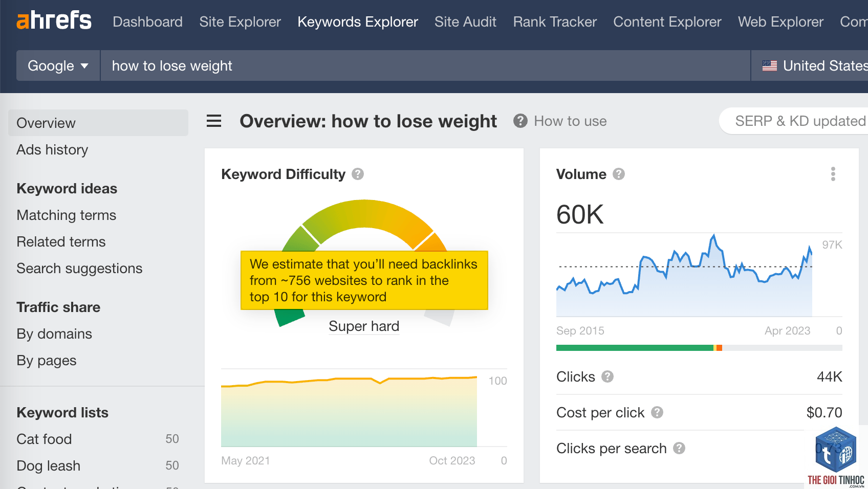Select Overview in the sidebar

(x=98, y=123)
